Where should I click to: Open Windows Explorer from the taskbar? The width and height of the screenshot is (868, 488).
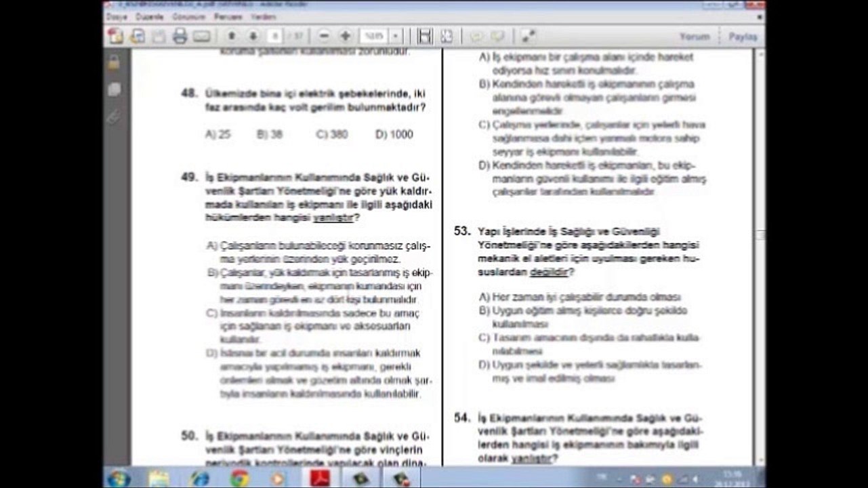159,479
